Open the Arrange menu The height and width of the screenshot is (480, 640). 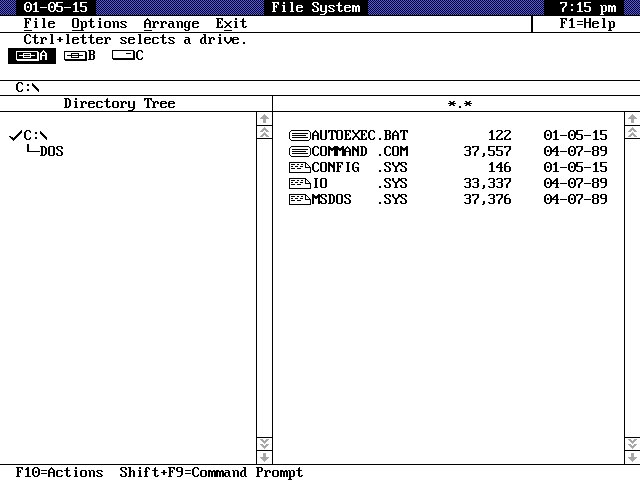point(171,24)
